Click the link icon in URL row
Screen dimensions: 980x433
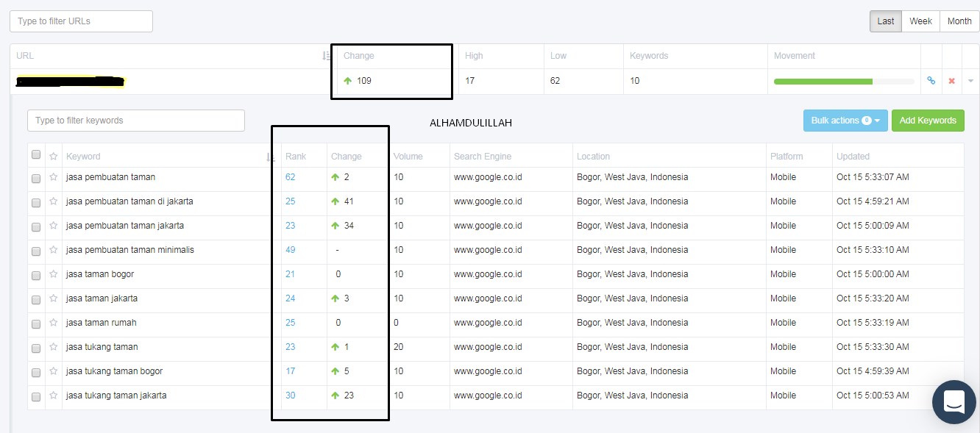(x=931, y=81)
